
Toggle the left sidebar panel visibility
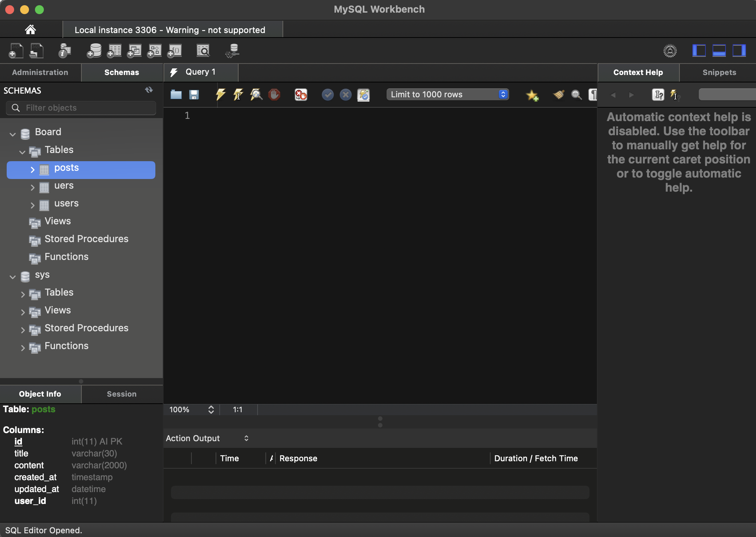699,51
